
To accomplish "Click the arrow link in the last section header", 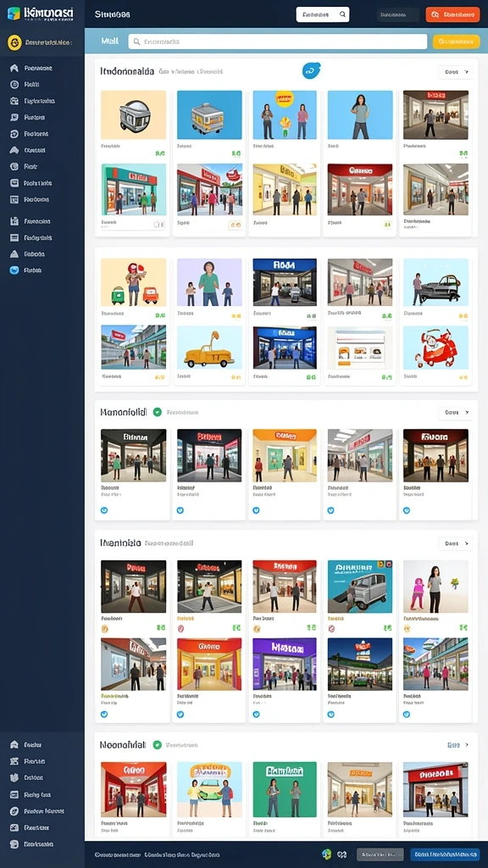I will coord(458,745).
